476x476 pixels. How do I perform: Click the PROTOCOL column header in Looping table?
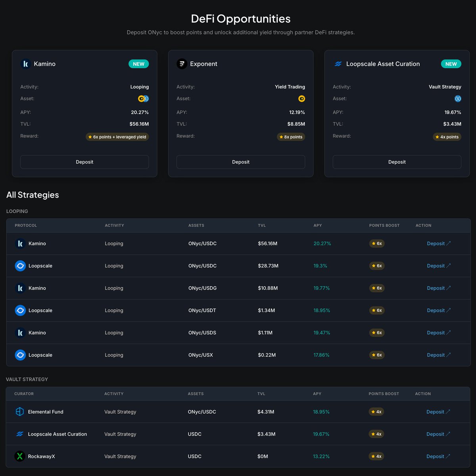(x=26, y=225)
